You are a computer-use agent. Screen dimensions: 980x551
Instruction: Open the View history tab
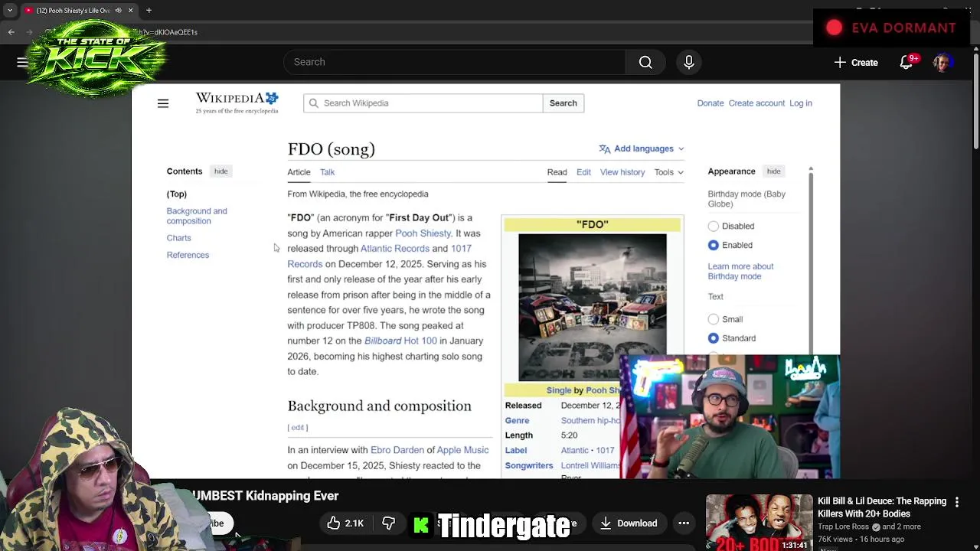point(622,172)
